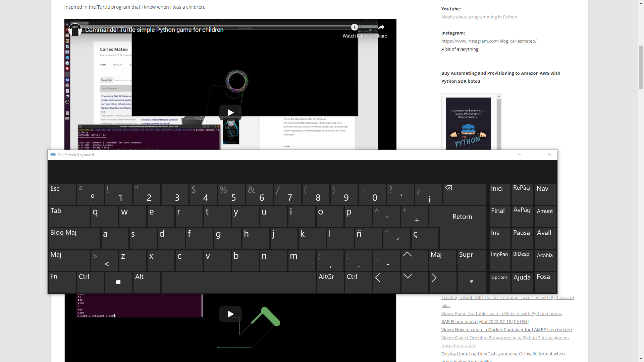Click the YouTube channel avatar icon
This screenshot has height=362, width=644.
75,30
